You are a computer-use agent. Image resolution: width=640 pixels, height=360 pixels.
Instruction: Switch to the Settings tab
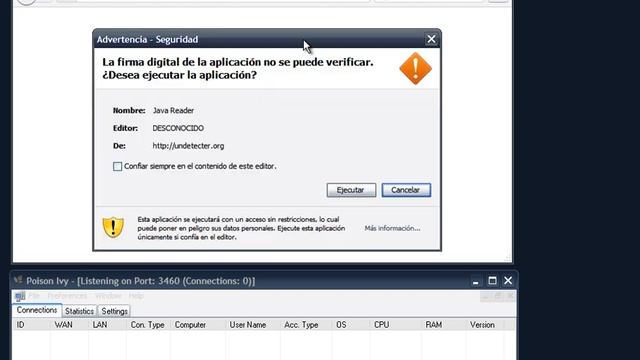click(114, 311)
